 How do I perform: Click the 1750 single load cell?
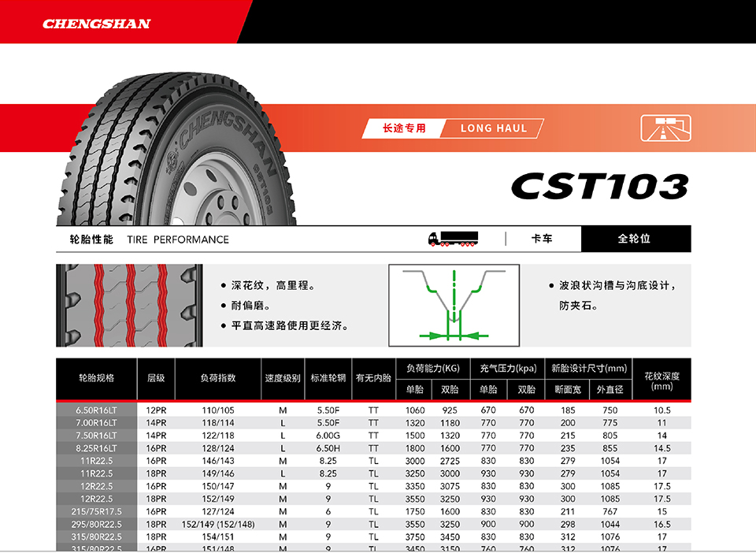[x=415, y=511]
